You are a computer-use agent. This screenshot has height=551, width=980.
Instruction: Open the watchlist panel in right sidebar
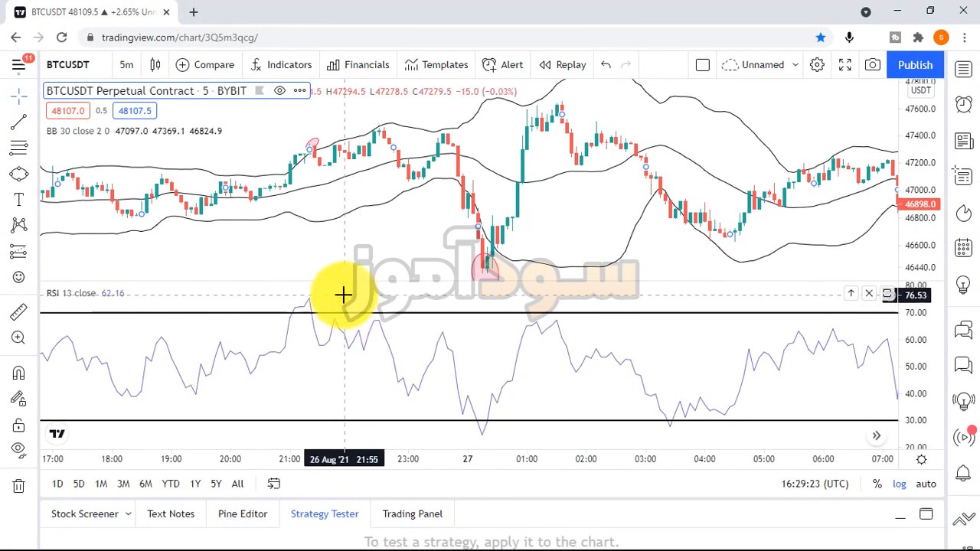pos(963,70)
